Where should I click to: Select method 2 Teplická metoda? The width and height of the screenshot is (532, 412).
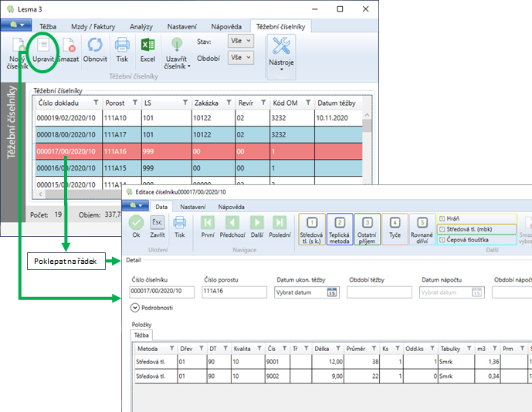[340, 229]
